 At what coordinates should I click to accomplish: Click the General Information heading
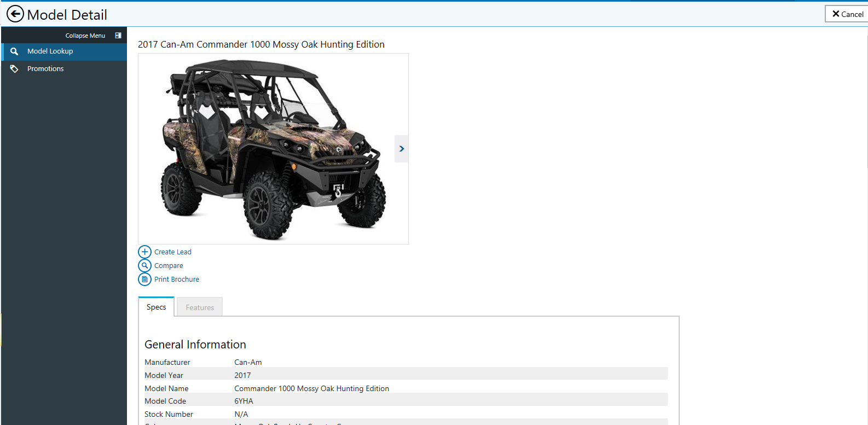[195, 345]
